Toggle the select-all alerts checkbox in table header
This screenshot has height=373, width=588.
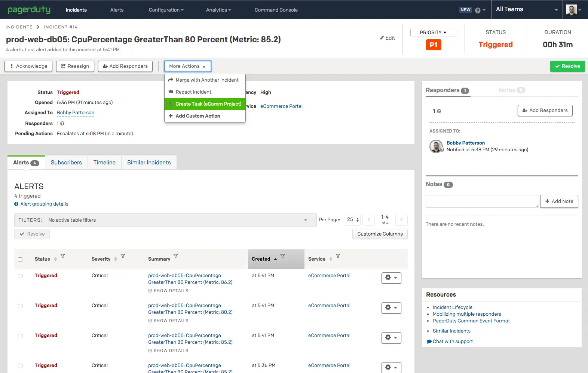coord(20,260)
